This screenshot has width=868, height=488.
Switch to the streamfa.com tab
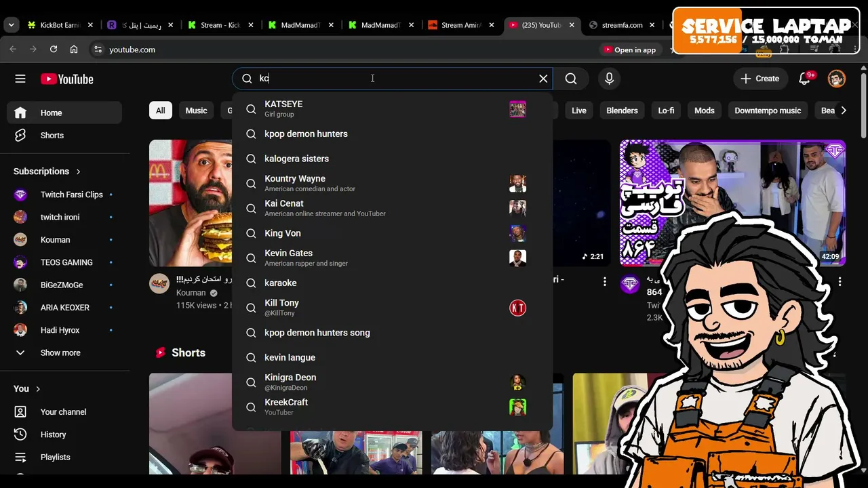(623, 25)
